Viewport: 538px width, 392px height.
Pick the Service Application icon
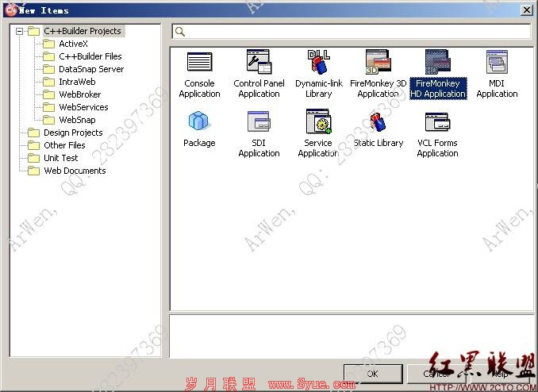coord(319,121)
